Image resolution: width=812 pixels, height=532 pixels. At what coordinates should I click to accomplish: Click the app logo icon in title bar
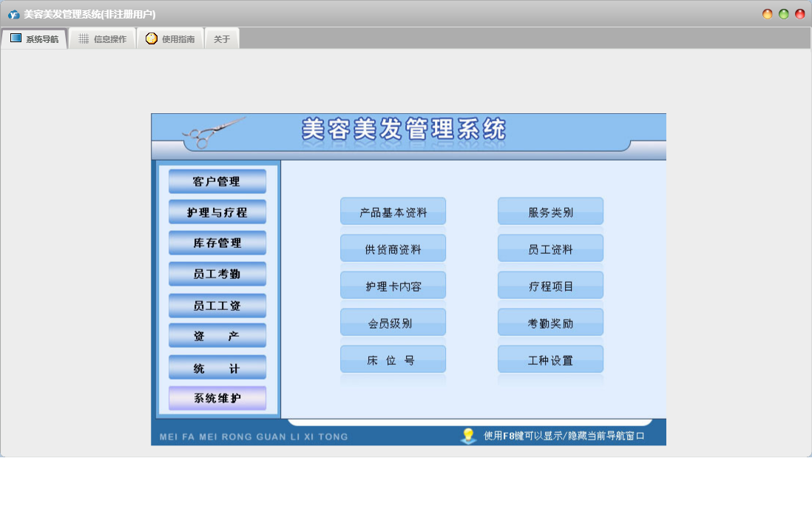click(13, 15)
